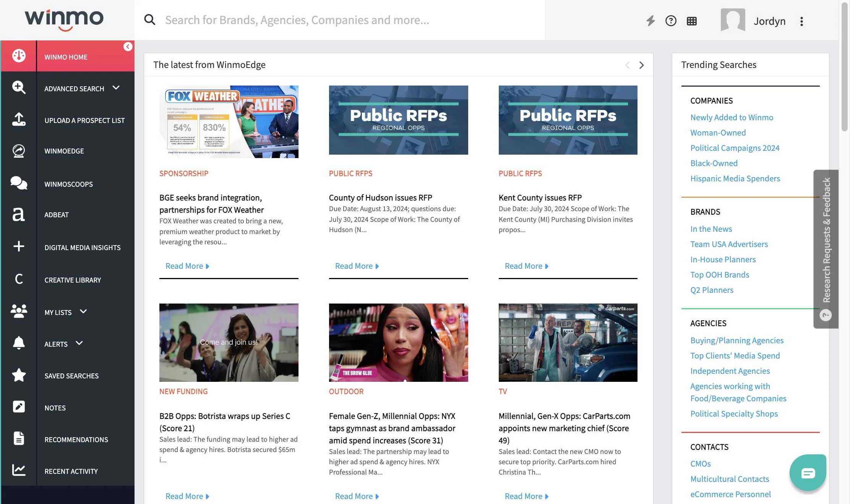The image size is (850, 504).
Task: Read More on Kent County RFP
Action: pos(527,266)
